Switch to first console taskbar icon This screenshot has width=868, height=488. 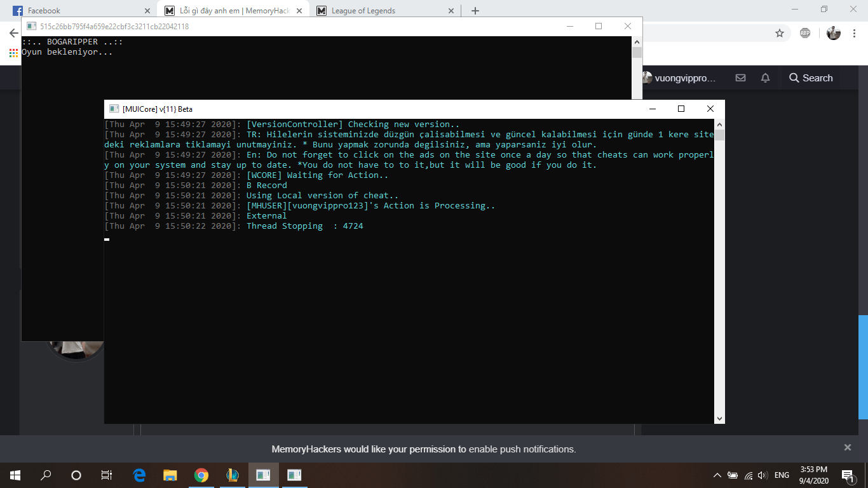tap(263, 475)
